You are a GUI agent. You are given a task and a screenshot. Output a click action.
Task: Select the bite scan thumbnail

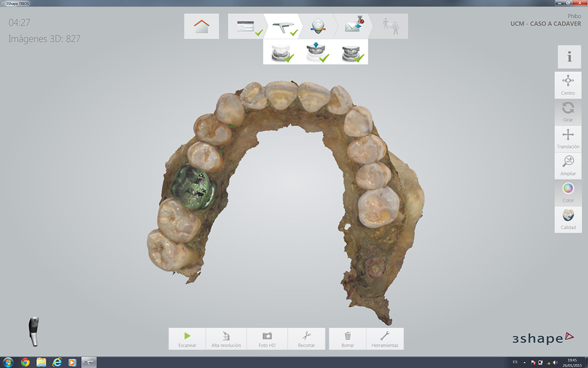point(350,52)
